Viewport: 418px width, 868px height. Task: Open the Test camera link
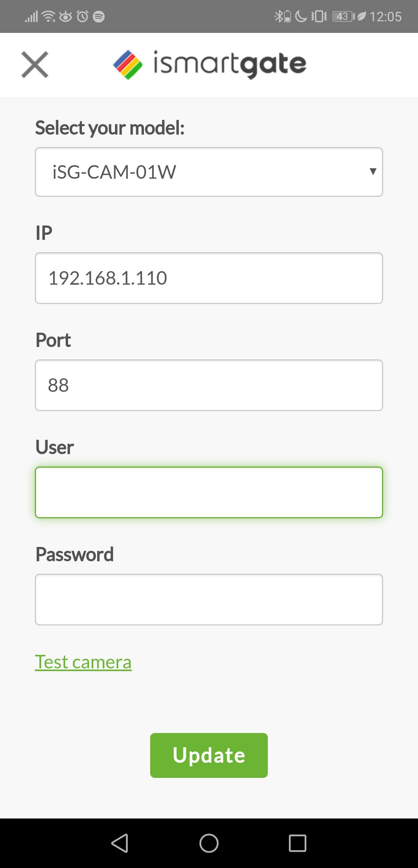[83, 662]
